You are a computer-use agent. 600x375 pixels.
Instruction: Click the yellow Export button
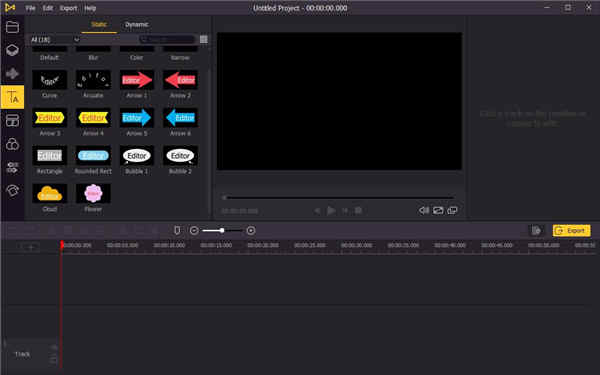pos(571,230)
